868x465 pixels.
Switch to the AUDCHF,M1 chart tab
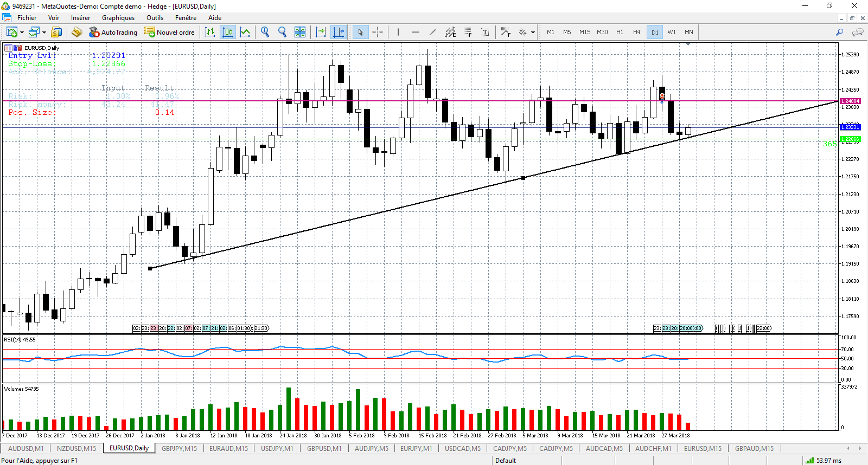[653, 448]
